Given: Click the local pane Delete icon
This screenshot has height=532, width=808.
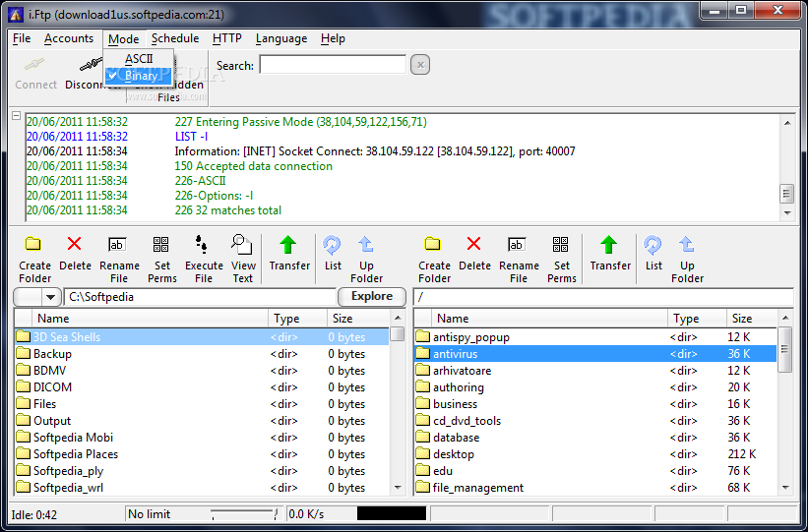Looking at the screenshot, I should click(74, 244).
